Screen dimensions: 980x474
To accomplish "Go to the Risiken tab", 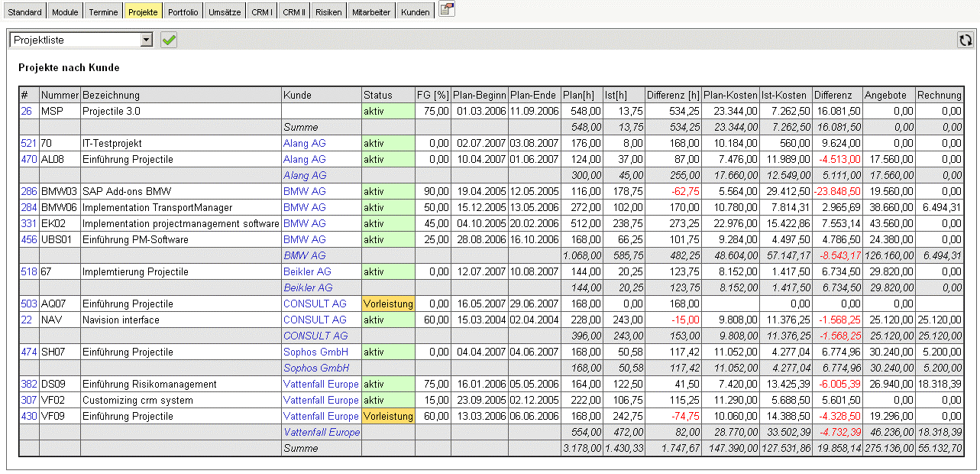I will click(328, 12).
